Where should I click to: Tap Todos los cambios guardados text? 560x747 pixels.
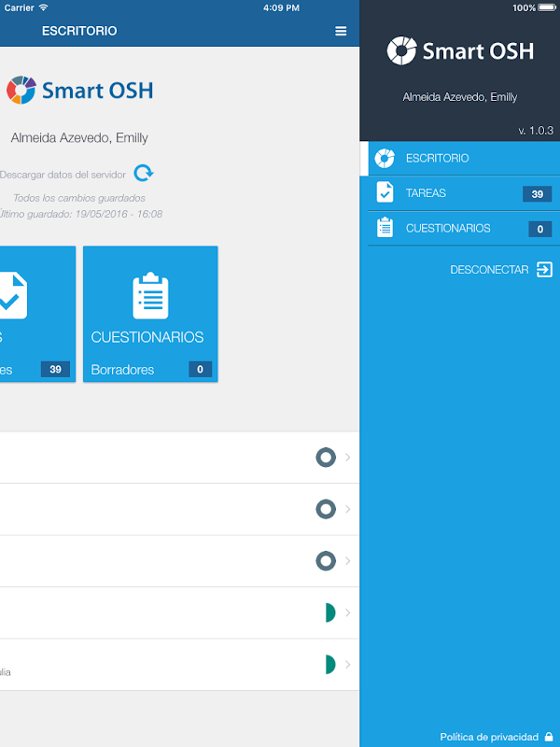click(79, 198)
